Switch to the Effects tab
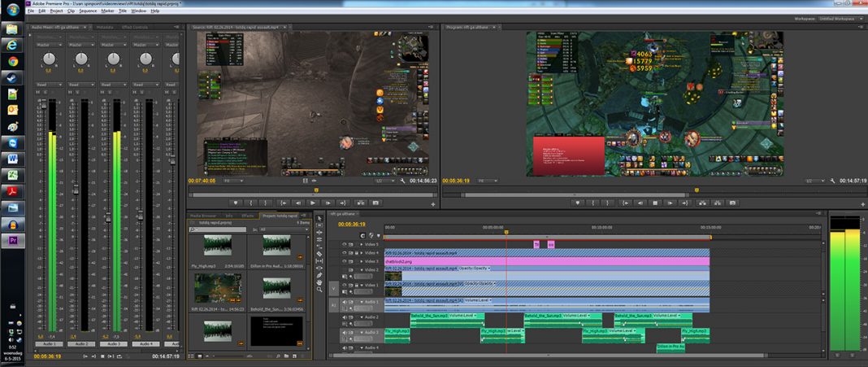The height and width of the screenshot is (367, 868). 247,216
